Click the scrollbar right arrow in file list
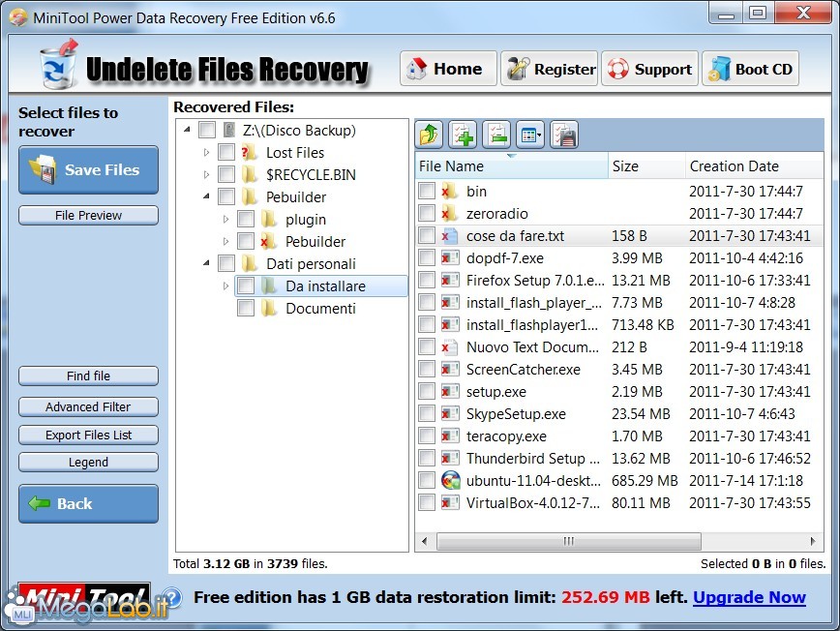The width and height of the screenshot is (840, 631). click(x=813, y=541)
